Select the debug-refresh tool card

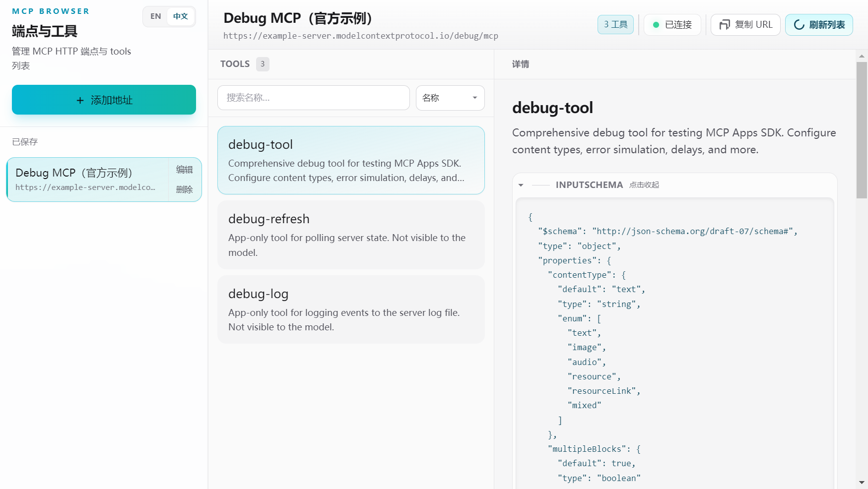[351, 235]
